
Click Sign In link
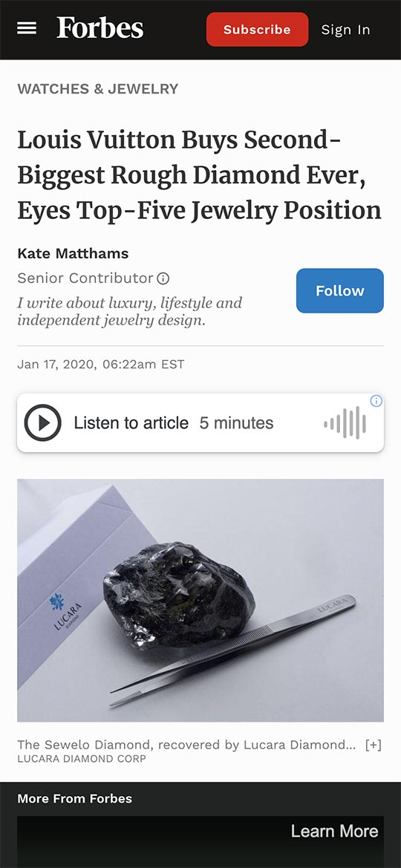345,30
